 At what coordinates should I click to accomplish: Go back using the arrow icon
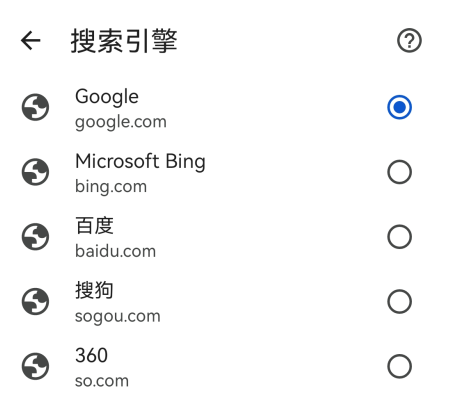point(31,41)
